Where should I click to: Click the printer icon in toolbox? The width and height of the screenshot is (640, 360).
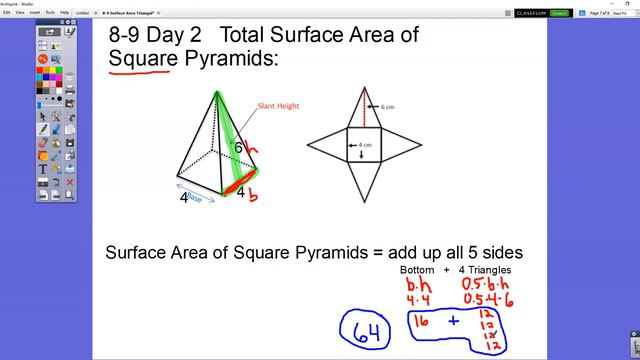pyautogui.click(x=70, y=90)
